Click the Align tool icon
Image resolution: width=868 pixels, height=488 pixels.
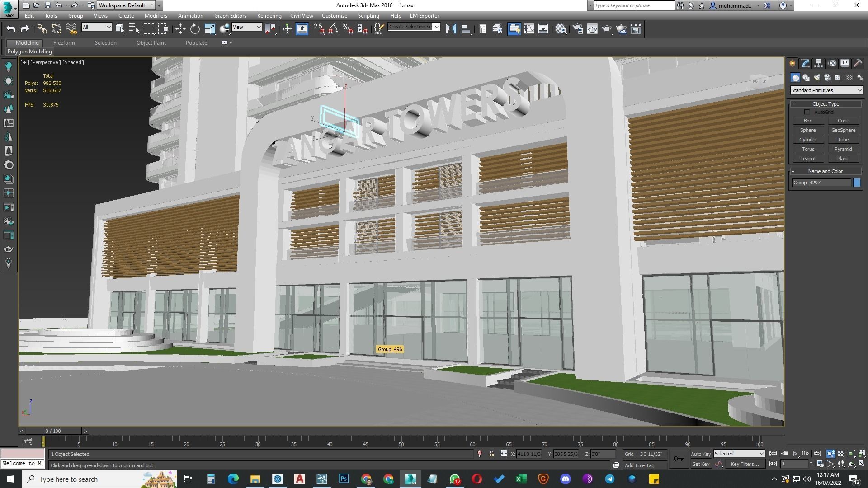pyautogui.click(x=465, y=29)
